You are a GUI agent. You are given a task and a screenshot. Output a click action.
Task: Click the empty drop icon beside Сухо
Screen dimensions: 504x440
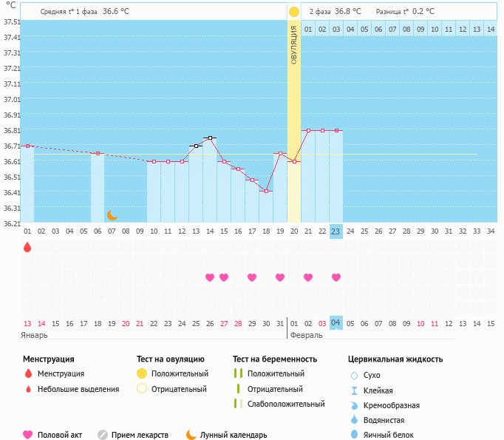pyautogui.click(x=354, y=375)
